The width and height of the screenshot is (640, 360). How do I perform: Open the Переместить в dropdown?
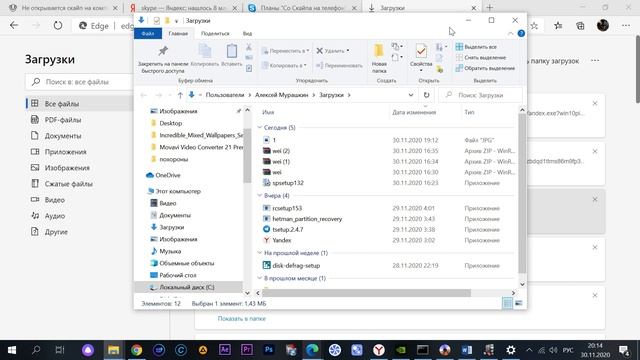(285, 51)
